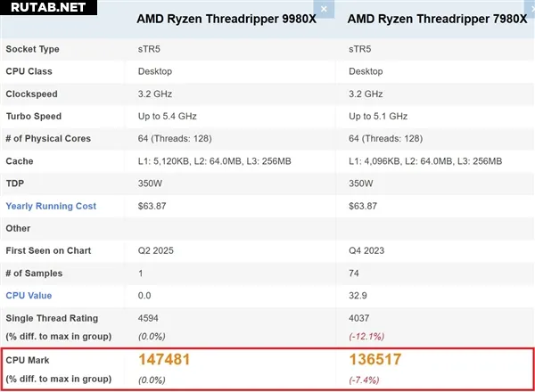Select the 9980X cache specification text

click(214, 161)
